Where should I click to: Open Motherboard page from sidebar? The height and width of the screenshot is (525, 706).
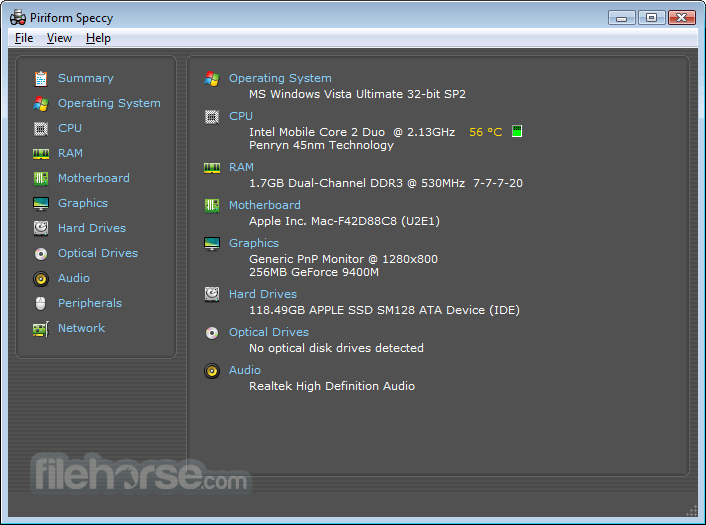pos(94,178)
